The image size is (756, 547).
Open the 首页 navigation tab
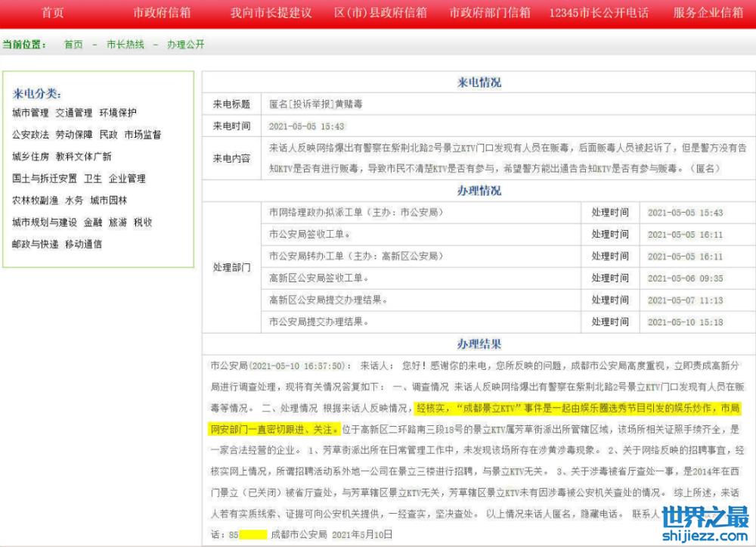[x=52, y=13]
